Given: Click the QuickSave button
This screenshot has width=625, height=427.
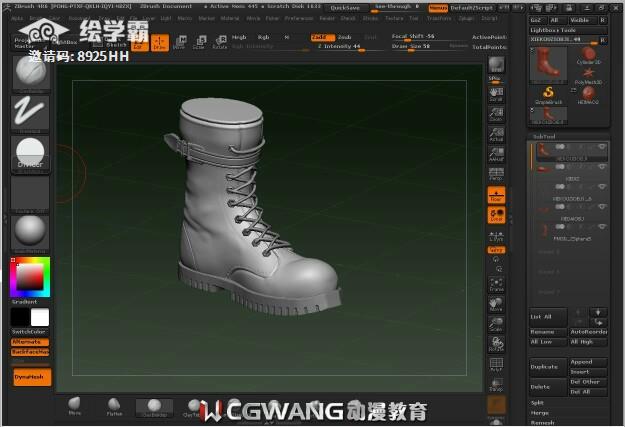Looking at the screenshot, I should click(345, 8).
